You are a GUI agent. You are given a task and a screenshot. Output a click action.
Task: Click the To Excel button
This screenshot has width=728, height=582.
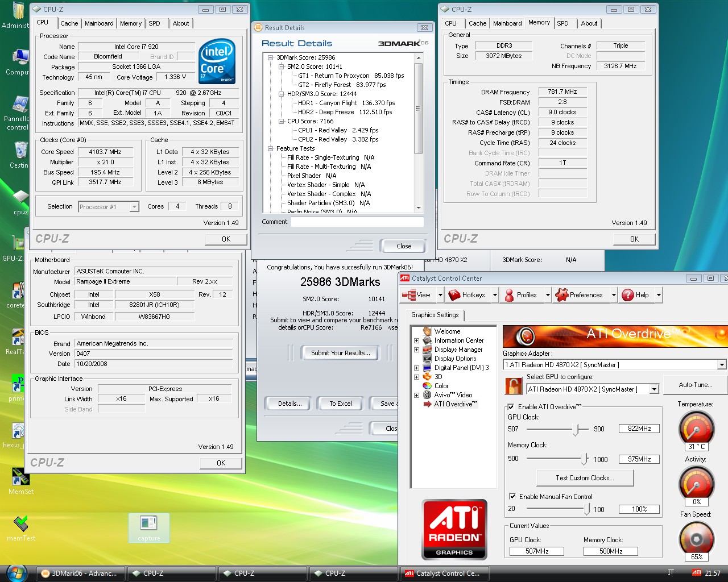pos(340,404)
